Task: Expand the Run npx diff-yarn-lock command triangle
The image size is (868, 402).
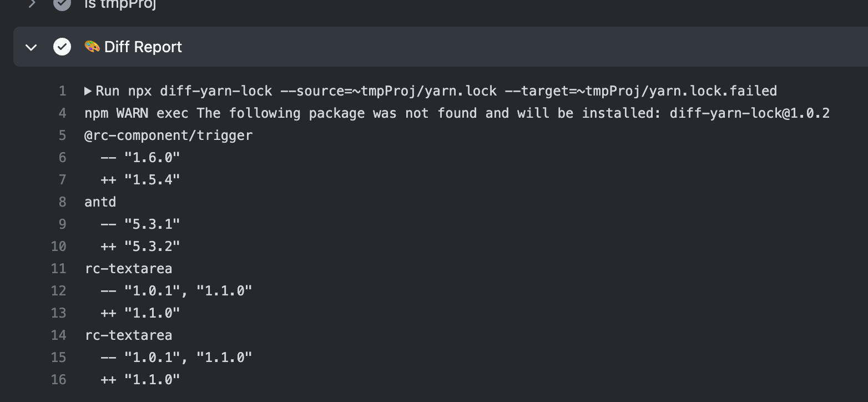Action: (88, 91)
